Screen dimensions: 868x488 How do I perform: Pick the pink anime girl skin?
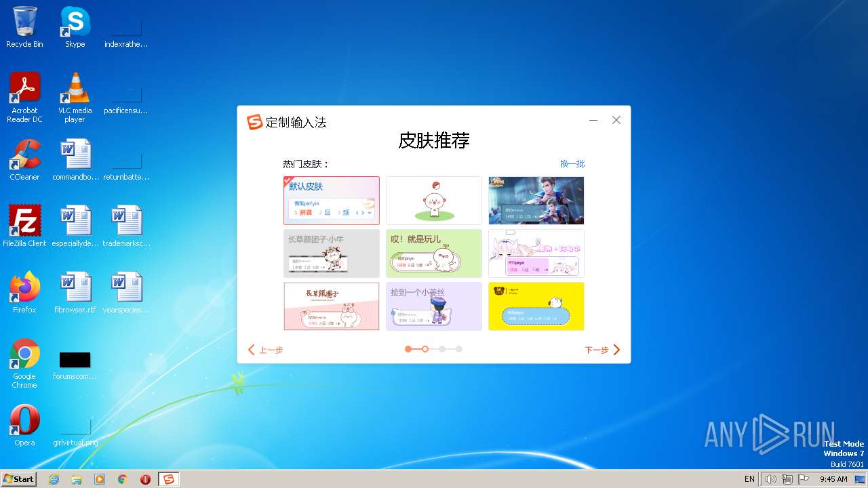click(536, 253)
